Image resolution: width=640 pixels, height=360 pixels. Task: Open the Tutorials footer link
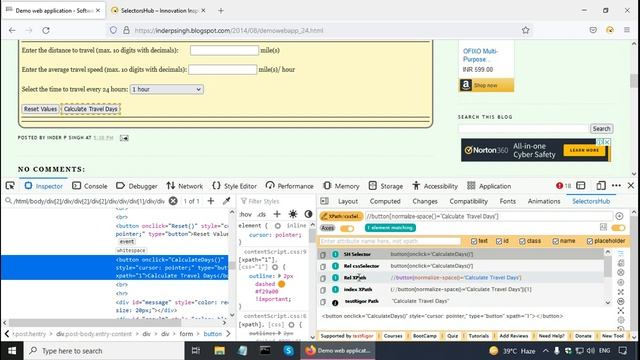478,336
